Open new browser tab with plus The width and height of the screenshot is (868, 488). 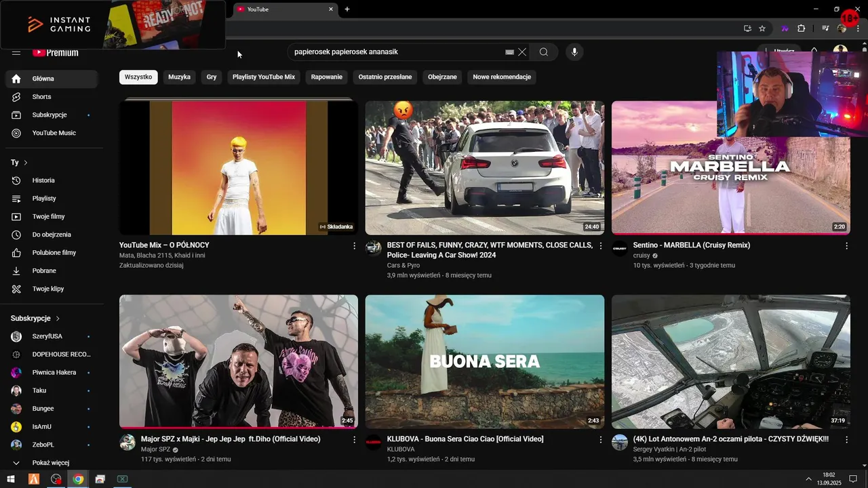click(x=347, y=9)
